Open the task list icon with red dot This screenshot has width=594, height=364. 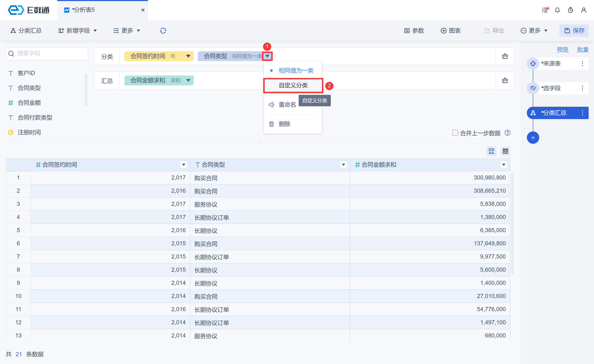pos(545,10)
